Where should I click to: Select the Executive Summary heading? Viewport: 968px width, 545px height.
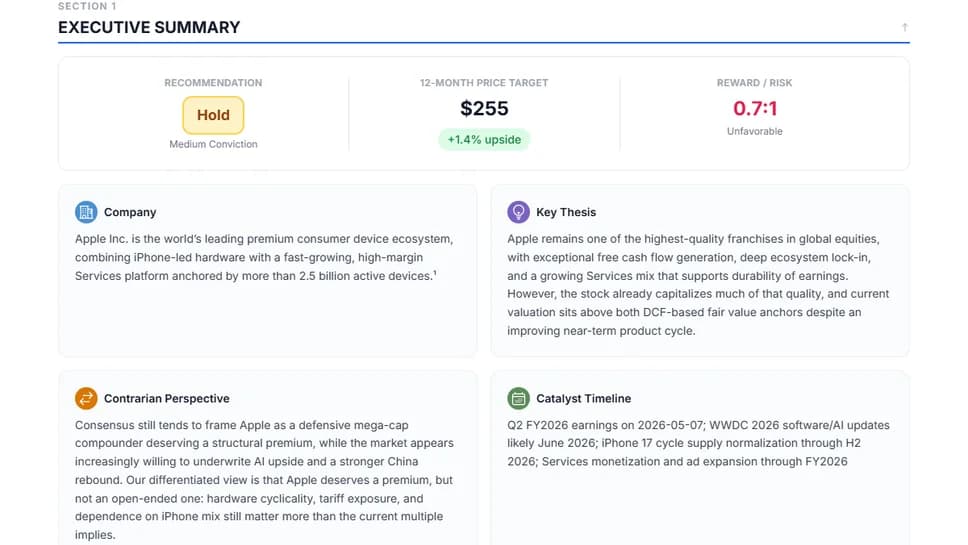tap(149, 28)
